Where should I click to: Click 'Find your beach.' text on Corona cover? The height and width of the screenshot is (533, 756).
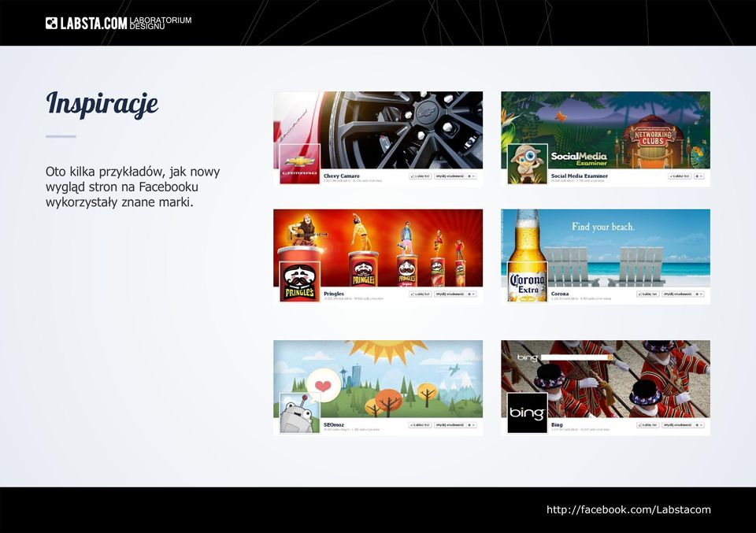603,227
